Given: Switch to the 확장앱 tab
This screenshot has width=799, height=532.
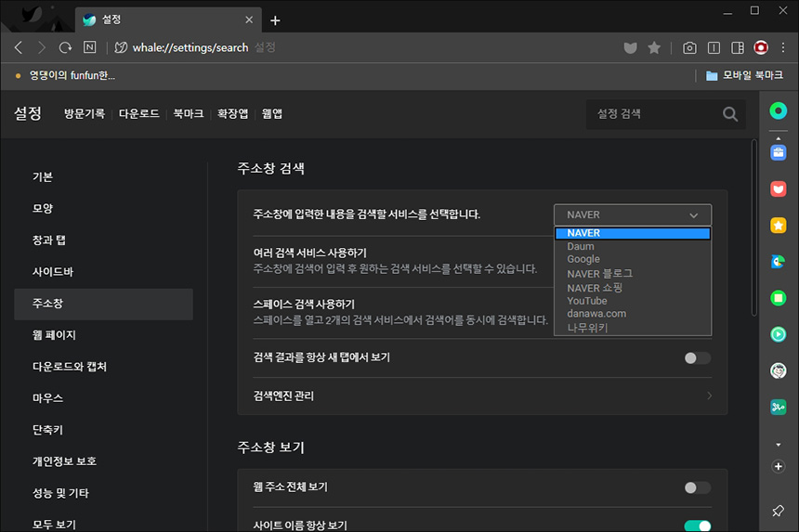Looking at the screenshot, I should [x=233, y=113].
